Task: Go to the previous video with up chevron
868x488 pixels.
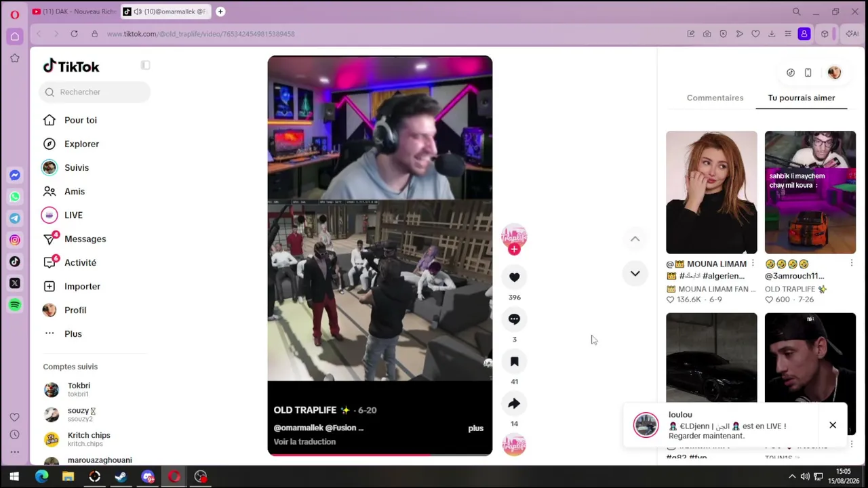Action: tap(635, 239)
